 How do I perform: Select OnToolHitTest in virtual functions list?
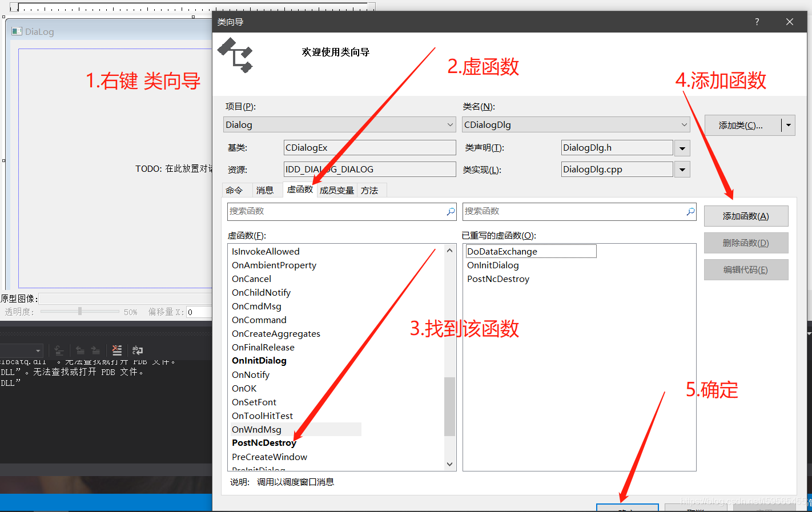coord(262,416)
